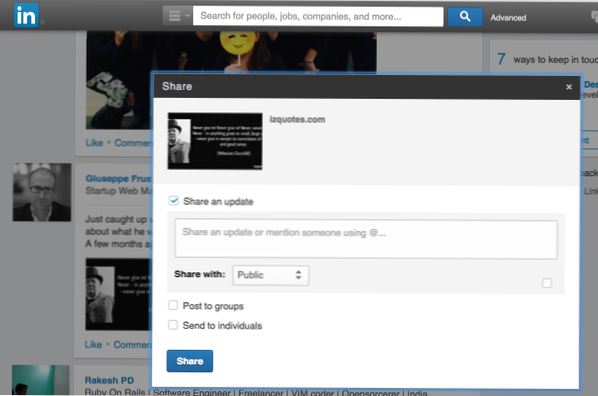Like the group photo post
The image size is (598, 396).
pyautogui.click(x=95, y=143)
